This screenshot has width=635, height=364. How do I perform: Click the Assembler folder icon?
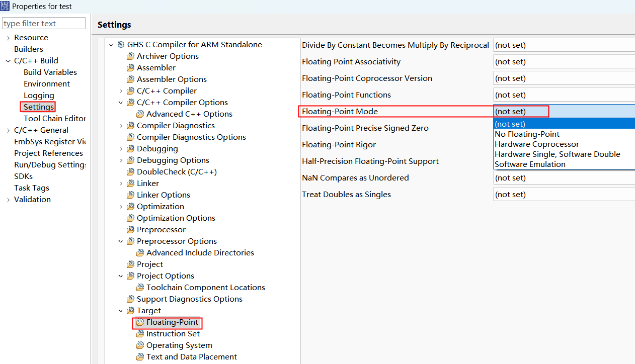(x=130, y=68)
